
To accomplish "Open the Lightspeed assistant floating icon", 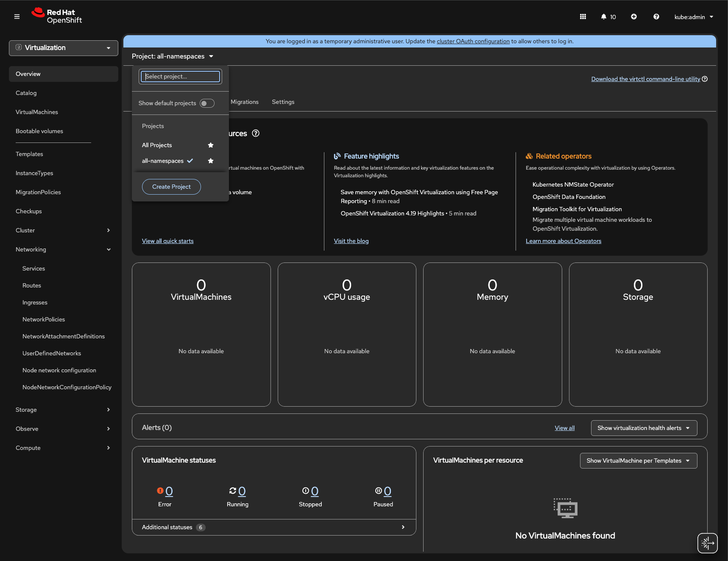I will click(707, 543).
